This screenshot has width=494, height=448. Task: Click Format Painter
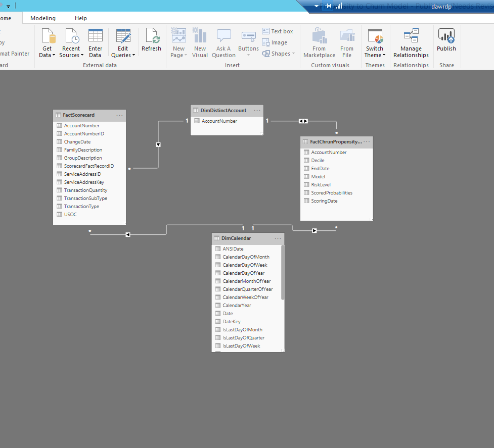coord(15,54)
